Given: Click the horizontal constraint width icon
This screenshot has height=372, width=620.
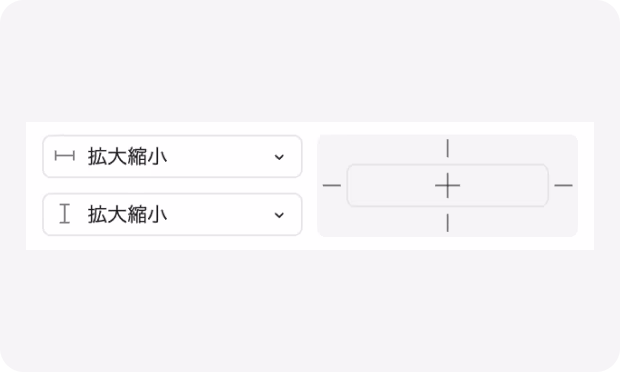Looking at the screenshot, I should pos(64,156).
